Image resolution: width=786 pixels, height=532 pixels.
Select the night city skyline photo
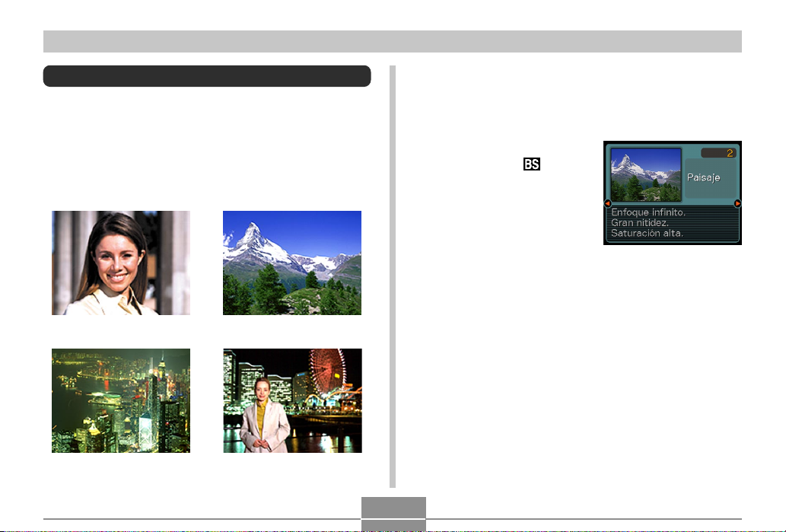coord(121,400)
